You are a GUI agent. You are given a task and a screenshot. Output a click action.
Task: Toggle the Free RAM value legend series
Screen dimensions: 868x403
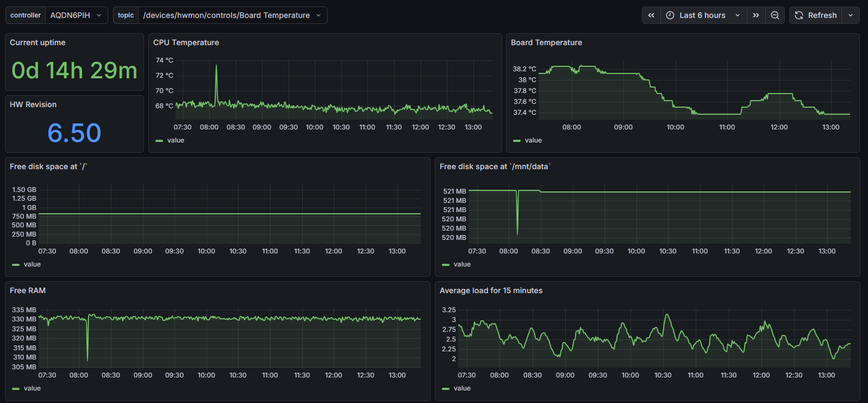pyautogui.click(x=32, y=388)
